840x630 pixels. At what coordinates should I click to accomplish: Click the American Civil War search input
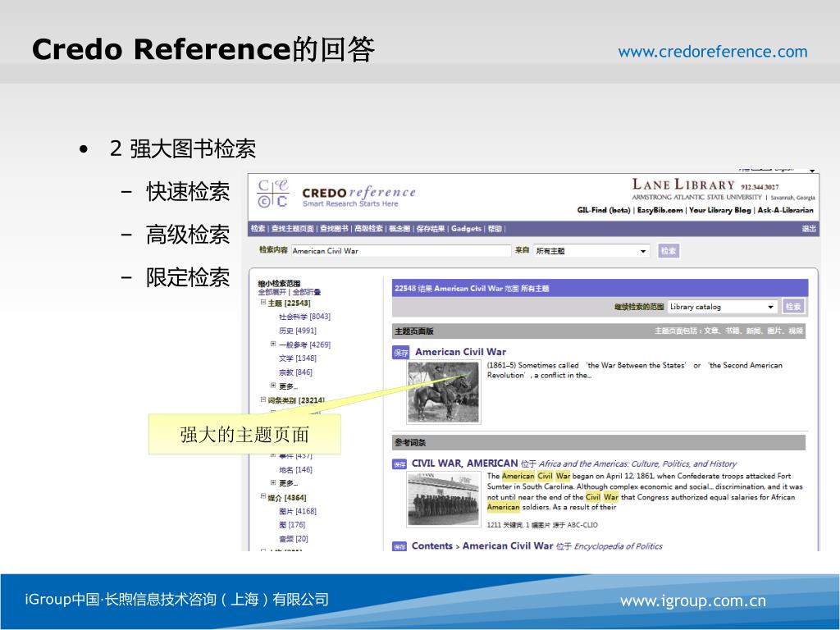(401, 251)
